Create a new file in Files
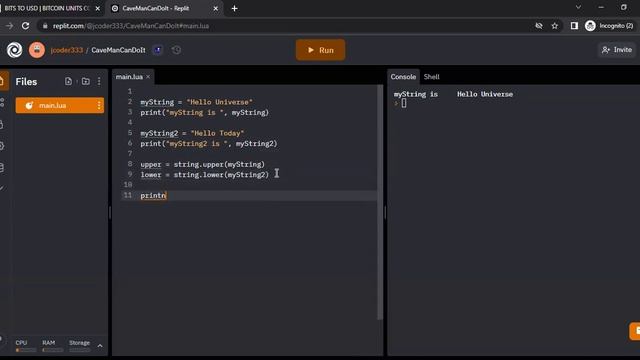 (x=68, y=81)
